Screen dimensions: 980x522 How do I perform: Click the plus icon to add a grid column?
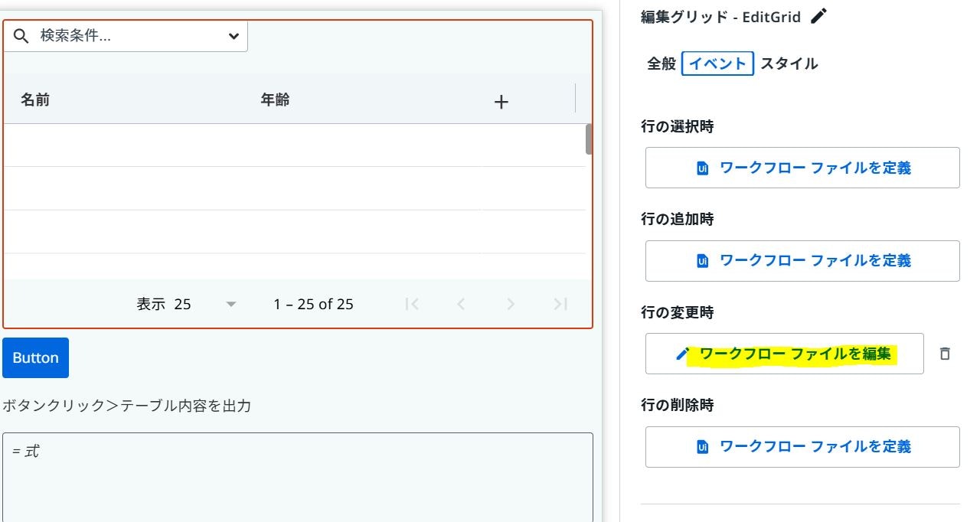[x=501, y=101]
